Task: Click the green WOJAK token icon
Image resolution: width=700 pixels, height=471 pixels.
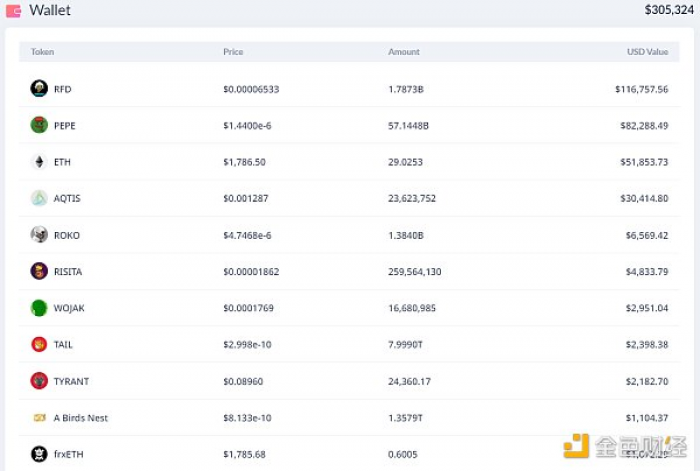Action: point(39,308)
